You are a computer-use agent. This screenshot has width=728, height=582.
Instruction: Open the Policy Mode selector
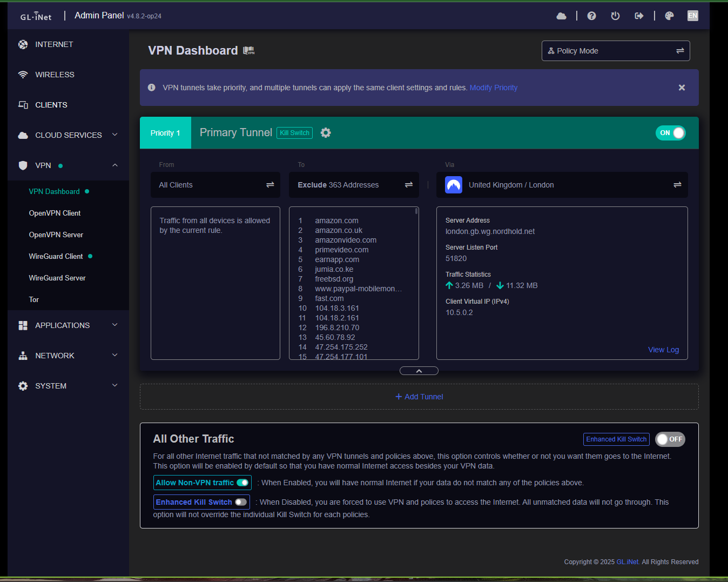[x=615, y=51]
